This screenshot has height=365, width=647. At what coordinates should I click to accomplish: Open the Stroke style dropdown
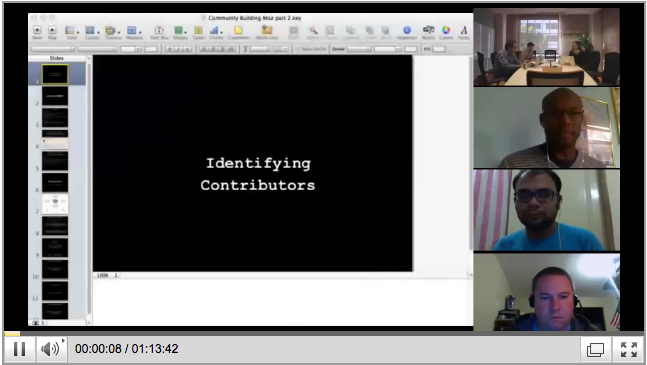click(x=359, y=49)
